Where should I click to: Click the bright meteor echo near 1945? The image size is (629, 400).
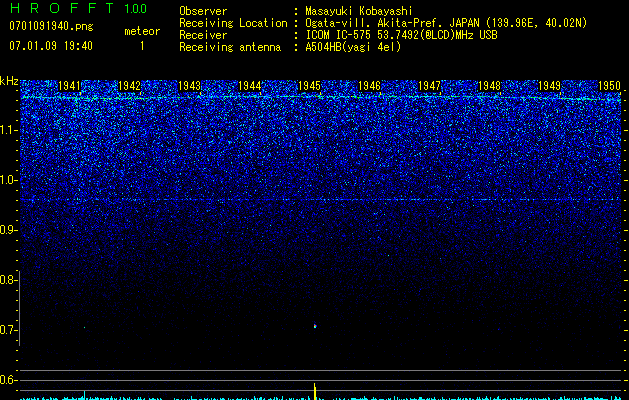point(315,326)
